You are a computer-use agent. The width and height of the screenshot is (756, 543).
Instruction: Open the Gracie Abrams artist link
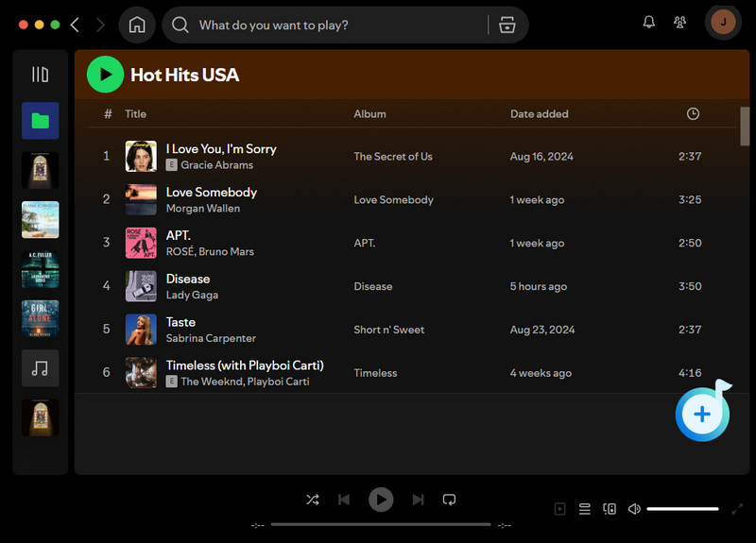point(217,165)
